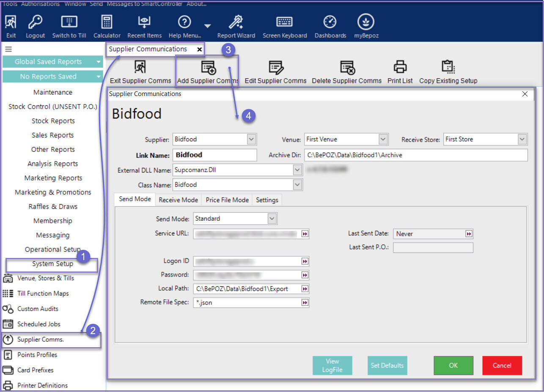
Task: Click Exit Supplier Comms
Action: [x=140, y=72]
